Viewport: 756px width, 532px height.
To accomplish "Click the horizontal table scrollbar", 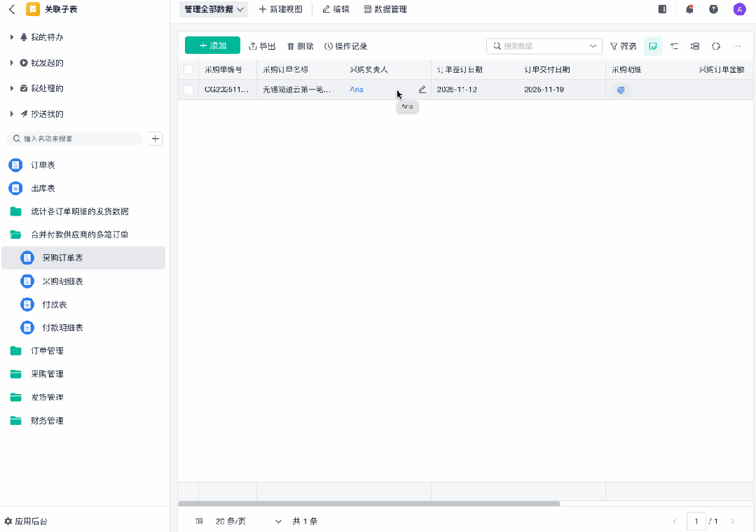I will [x=369, y=503].
